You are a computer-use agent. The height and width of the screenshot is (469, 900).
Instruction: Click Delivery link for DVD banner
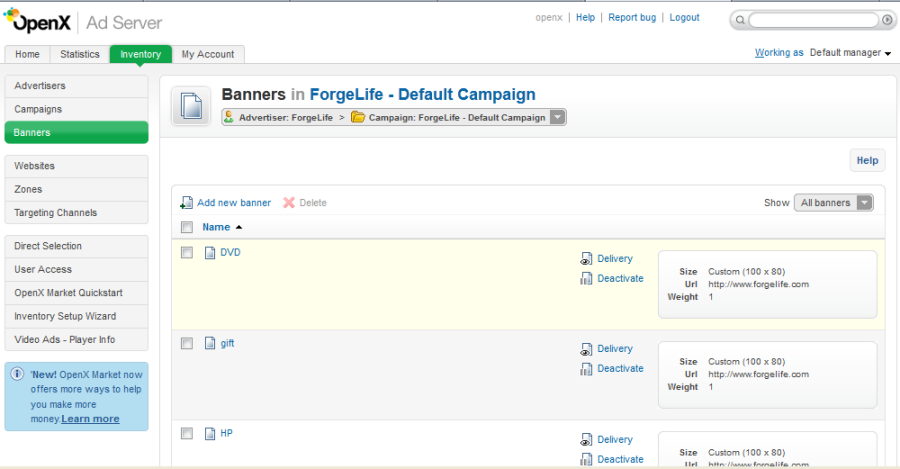(615, 259)
